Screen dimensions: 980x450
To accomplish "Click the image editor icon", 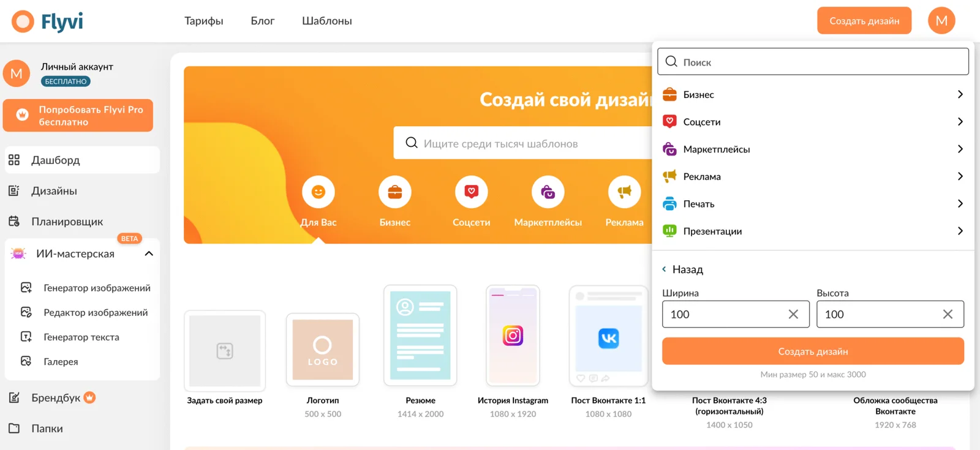I will 26,312.
